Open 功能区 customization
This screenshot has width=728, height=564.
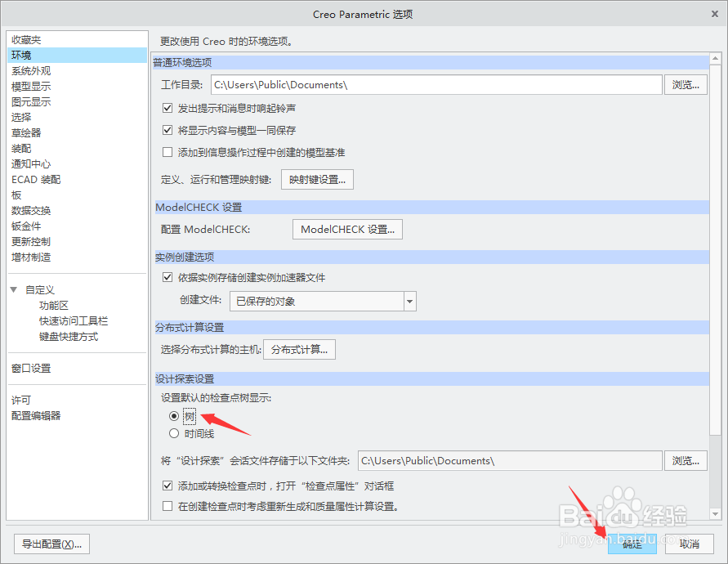point(54,305)
